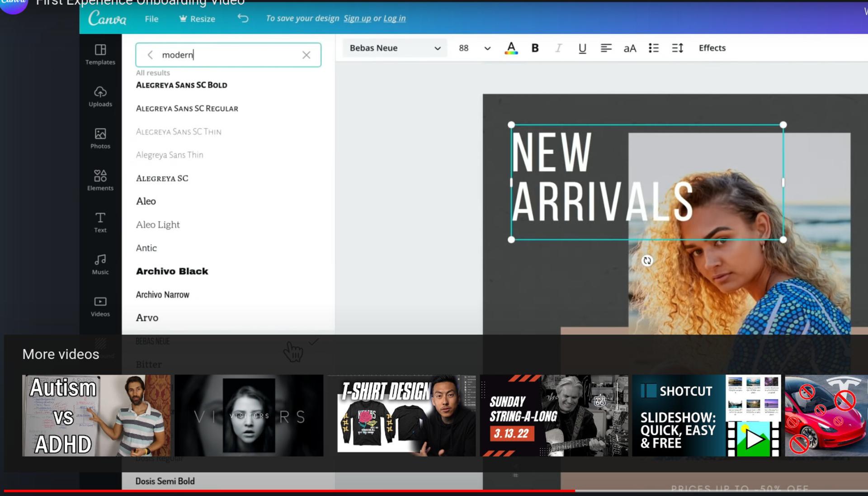This screenshot has width=868, height=496.
Task: Open the Resize menu
Action: 197,19
